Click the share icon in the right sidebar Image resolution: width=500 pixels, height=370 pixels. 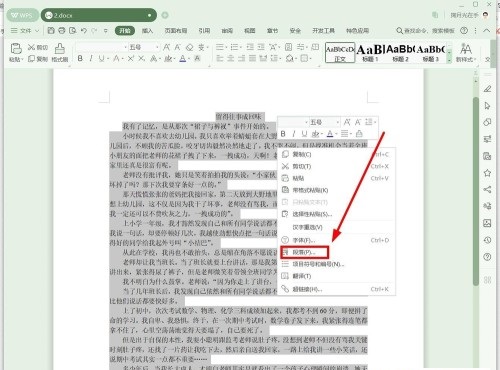pos(487,190)
